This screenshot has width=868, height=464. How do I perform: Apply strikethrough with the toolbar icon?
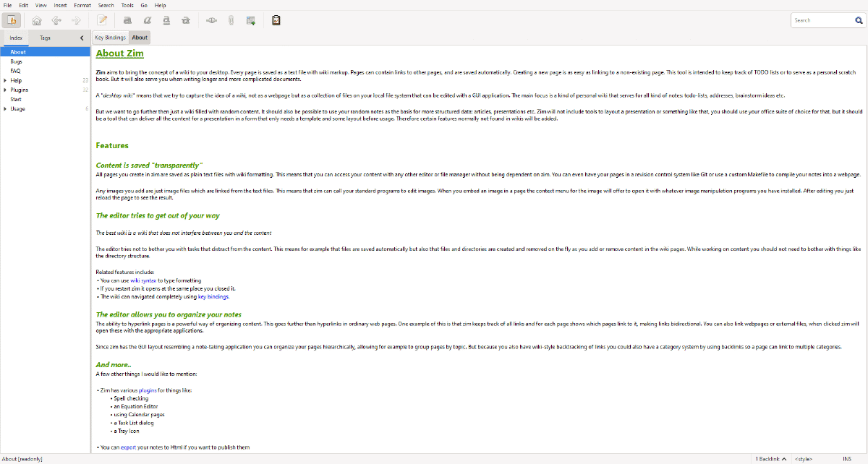[x=186, y=20]
